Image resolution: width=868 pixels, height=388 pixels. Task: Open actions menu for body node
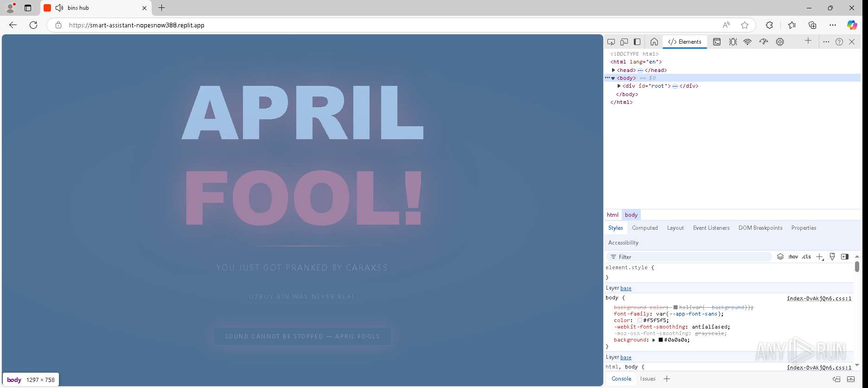607,78
